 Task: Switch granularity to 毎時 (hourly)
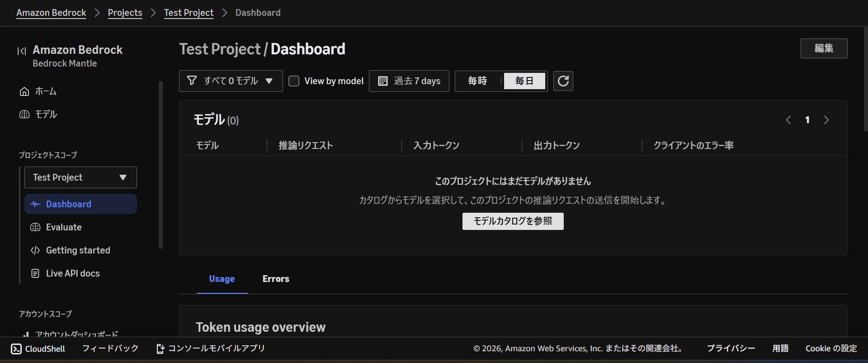[478, 81]
